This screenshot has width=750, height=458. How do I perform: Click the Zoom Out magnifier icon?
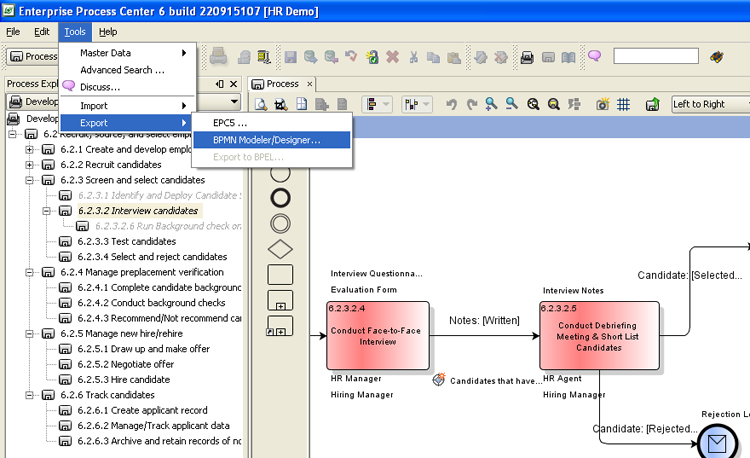coord(512,103)
